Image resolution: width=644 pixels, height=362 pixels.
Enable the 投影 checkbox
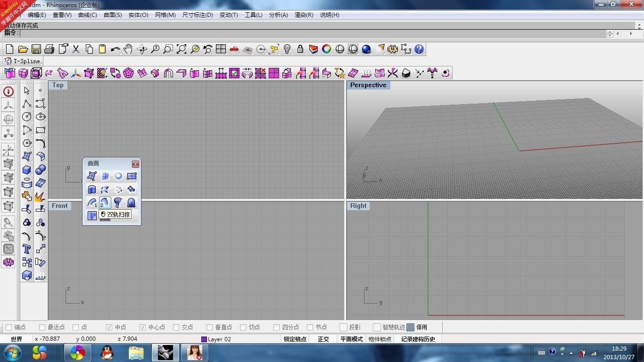click(344, 327)
